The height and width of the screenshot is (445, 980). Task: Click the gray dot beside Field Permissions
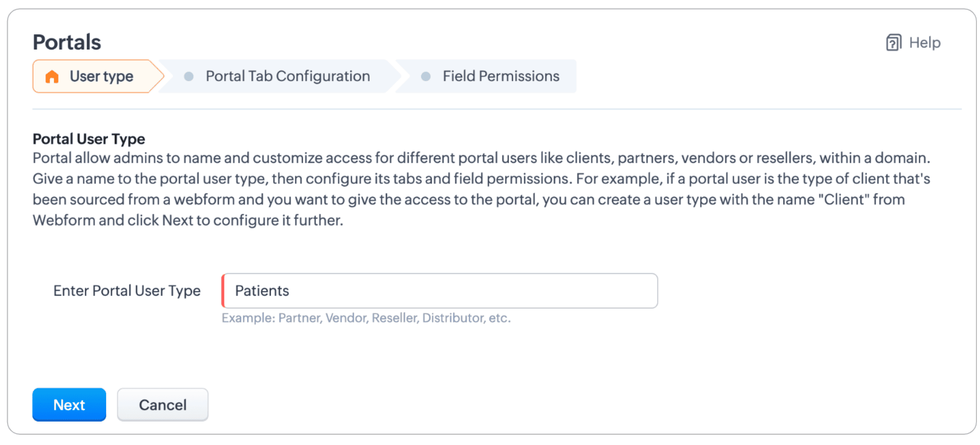click(x=426, y=77)
